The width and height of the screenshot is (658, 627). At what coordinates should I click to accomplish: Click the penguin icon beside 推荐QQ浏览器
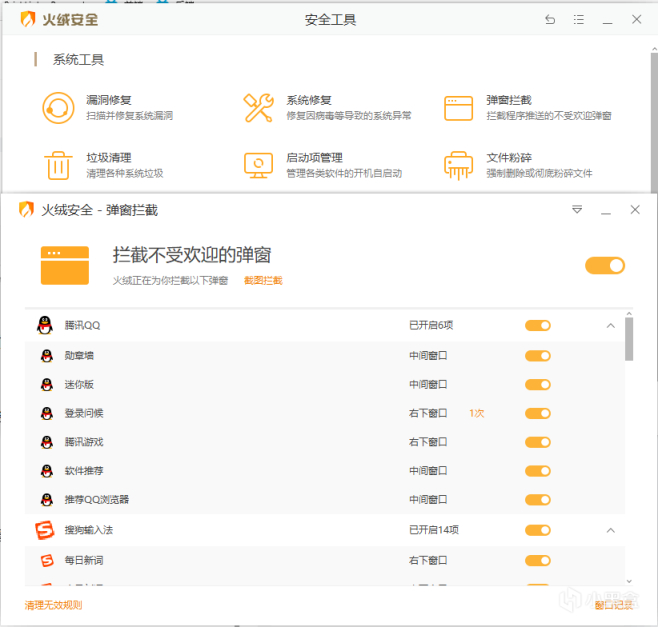(47, 499)
